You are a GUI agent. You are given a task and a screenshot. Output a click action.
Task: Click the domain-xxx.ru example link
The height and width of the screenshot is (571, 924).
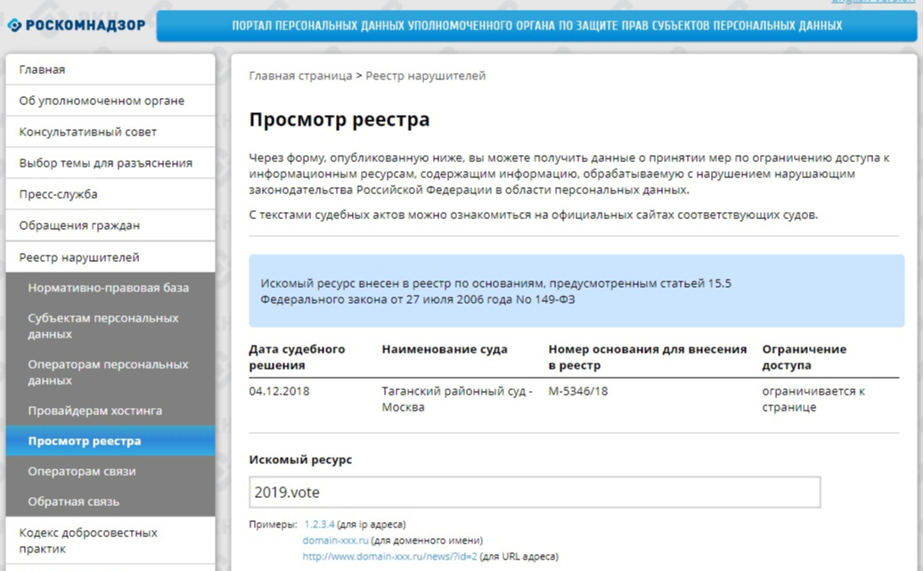coord(335,541)
